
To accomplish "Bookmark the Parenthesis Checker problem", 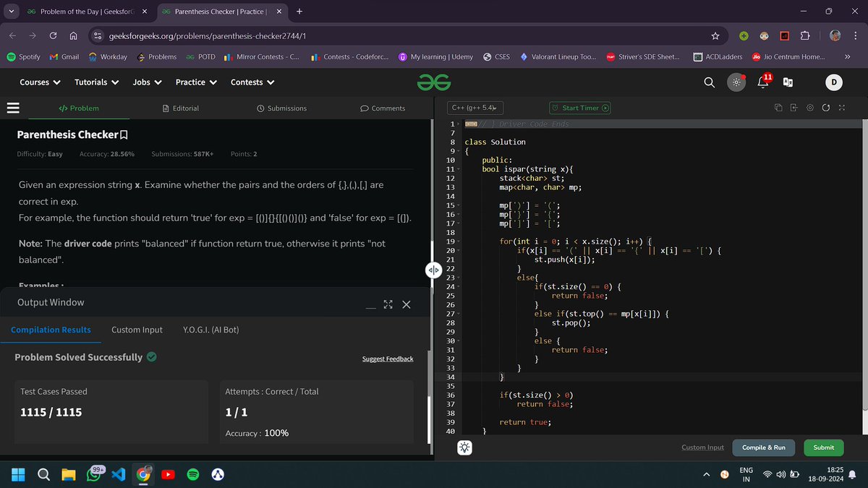I will tap(124, 134).
